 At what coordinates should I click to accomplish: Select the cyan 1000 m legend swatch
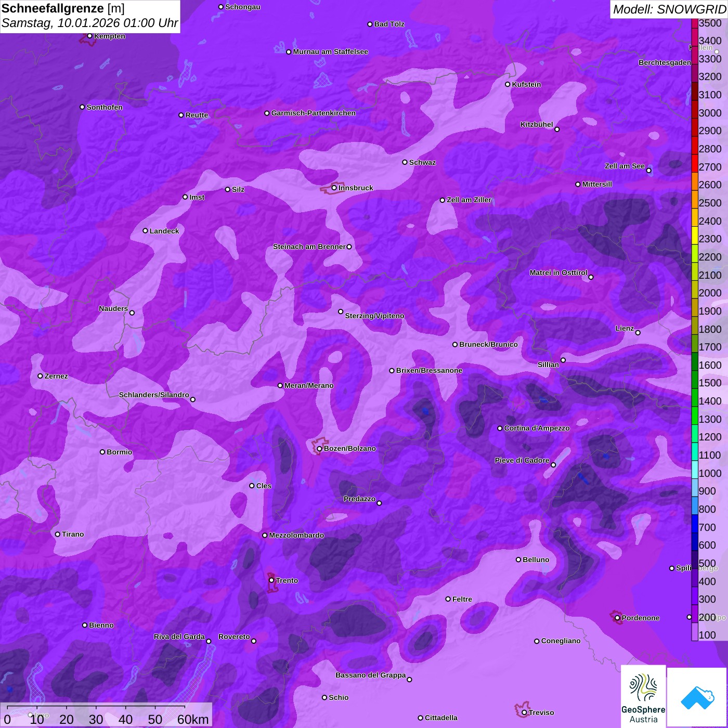click(694, 470)
